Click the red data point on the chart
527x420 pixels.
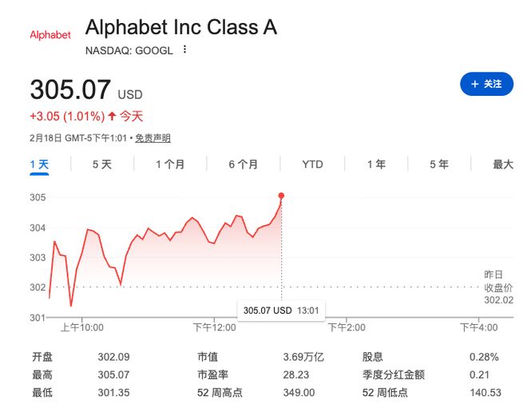click(281, 196)
